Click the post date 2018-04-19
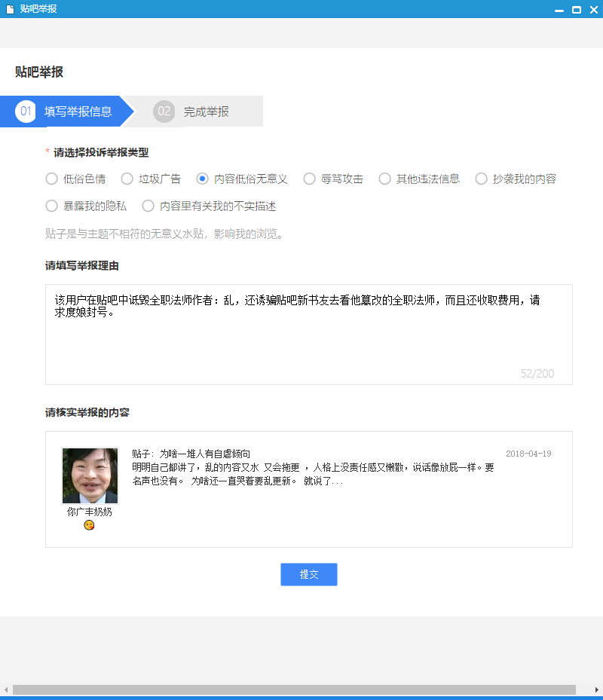Viewport: 603px width, 700px height. (x=528, y=454)
